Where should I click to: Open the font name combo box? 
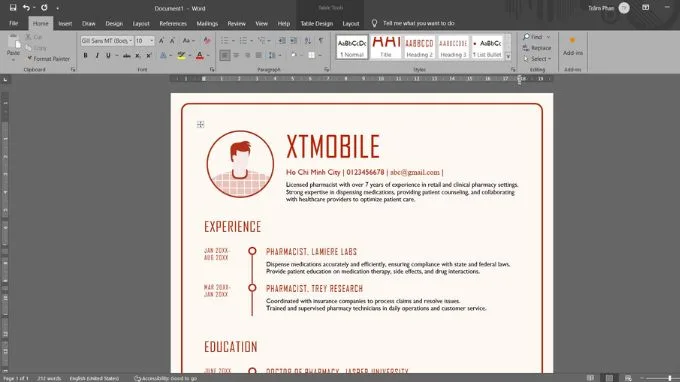pos(107,40)
